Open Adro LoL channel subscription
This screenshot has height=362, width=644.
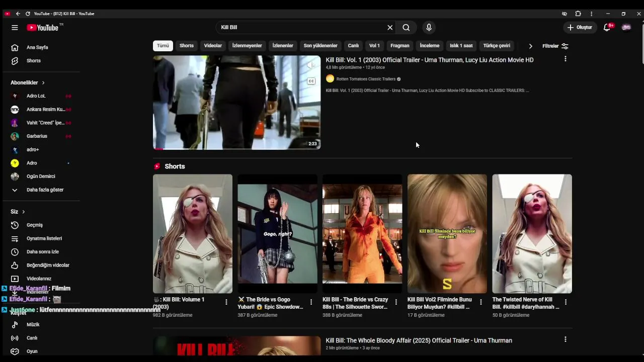coord(40,96)
